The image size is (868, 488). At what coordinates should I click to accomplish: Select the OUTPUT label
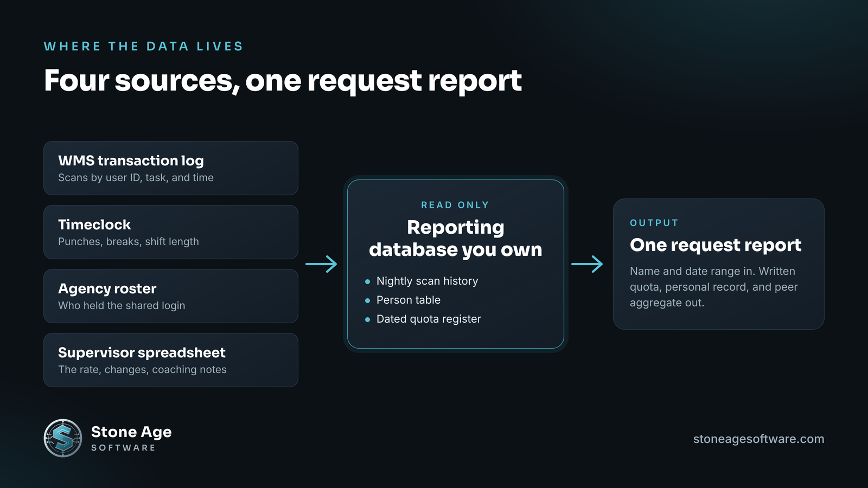coord(654,223)
